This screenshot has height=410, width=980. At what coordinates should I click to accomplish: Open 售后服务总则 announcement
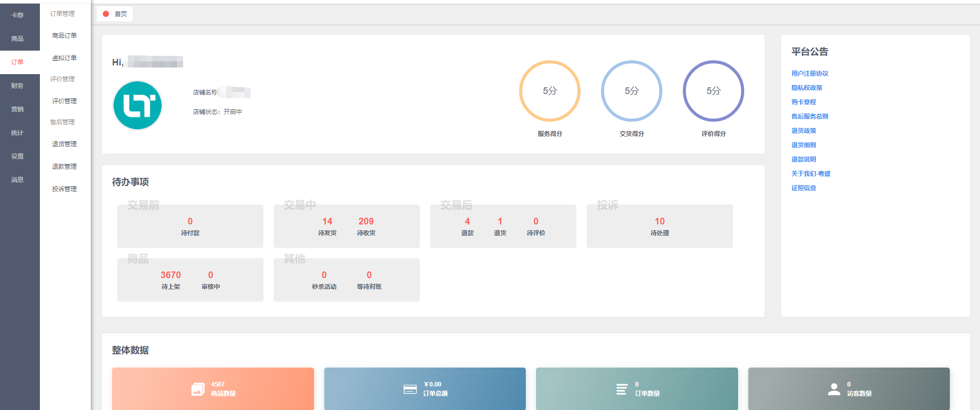click(x=810, y=117)
